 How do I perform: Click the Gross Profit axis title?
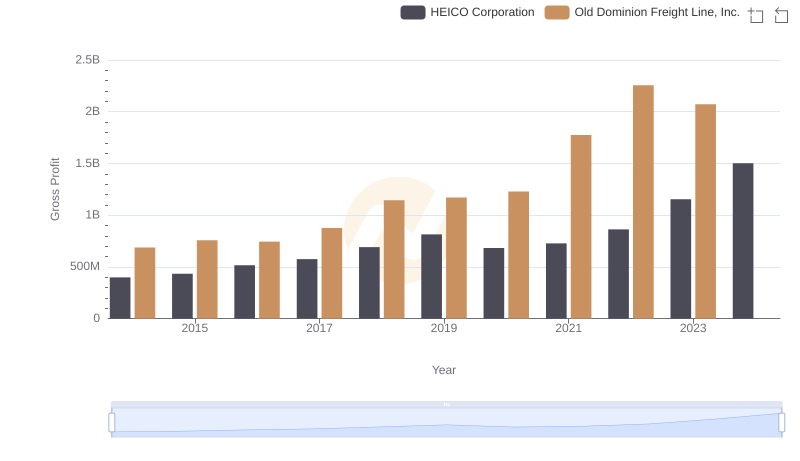[x=55, y=189]
